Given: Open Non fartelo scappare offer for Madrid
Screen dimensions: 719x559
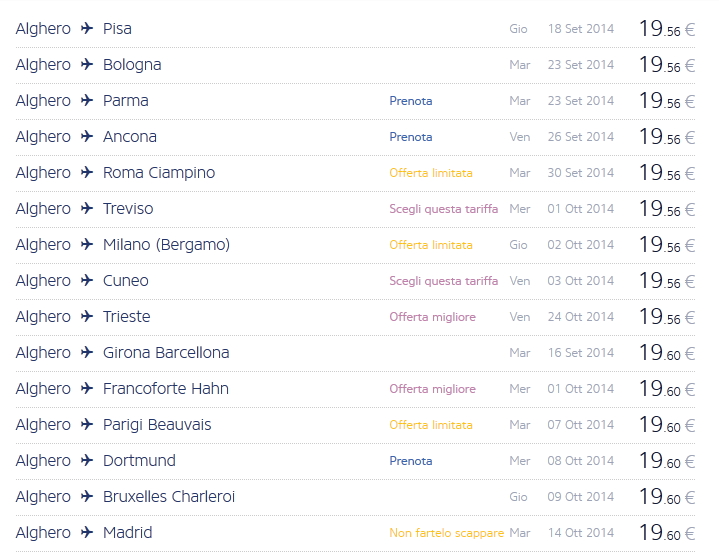Looking at the screenshot, I should click(x=446, y=533).
